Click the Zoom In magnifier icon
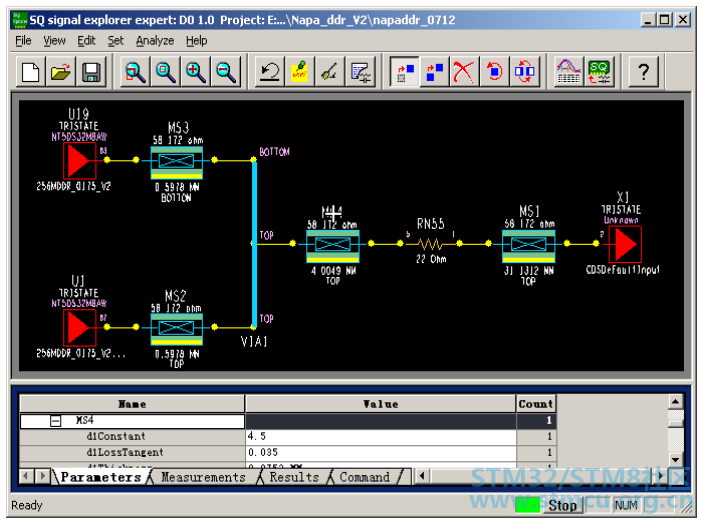The image size is (702, 523). 196,72
